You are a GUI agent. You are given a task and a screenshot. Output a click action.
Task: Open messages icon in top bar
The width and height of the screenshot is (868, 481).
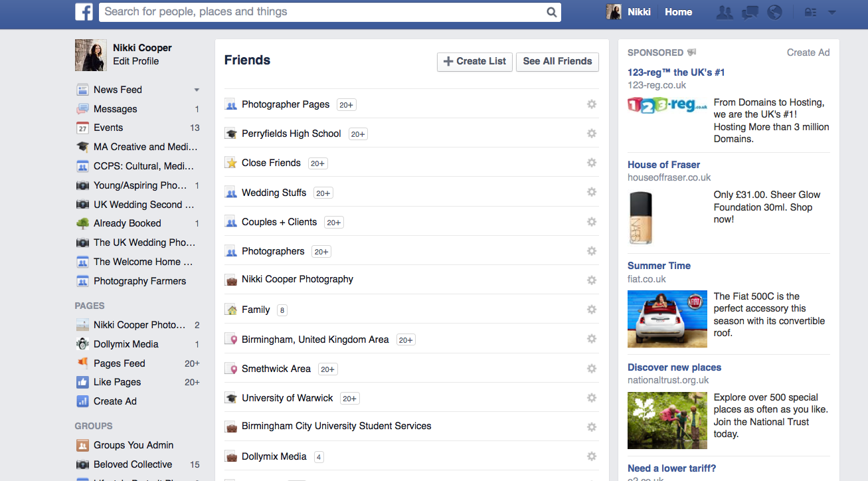pyautogui.click(x=750, y=12)
